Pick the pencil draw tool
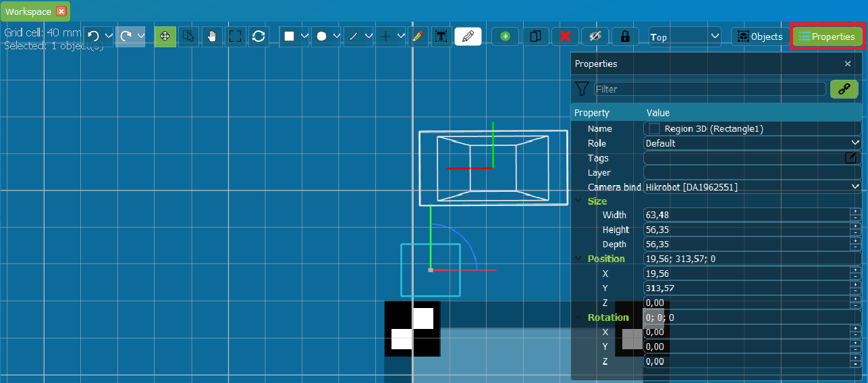Viewport: 868px width, 383px height. pyautogui.click(x=418, y=36)
